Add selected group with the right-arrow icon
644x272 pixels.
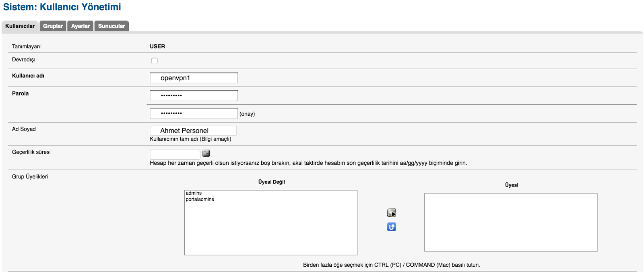(392, 213)
